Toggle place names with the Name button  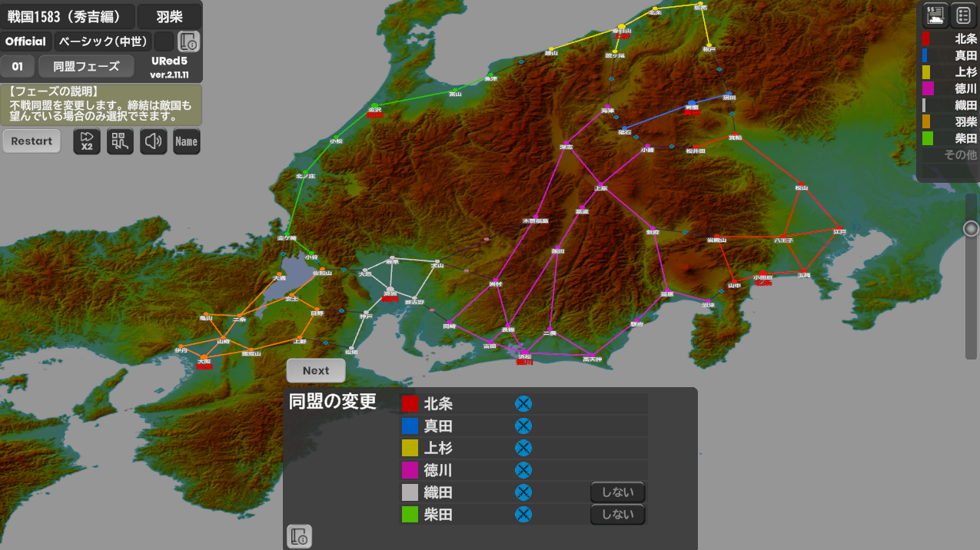187,141
